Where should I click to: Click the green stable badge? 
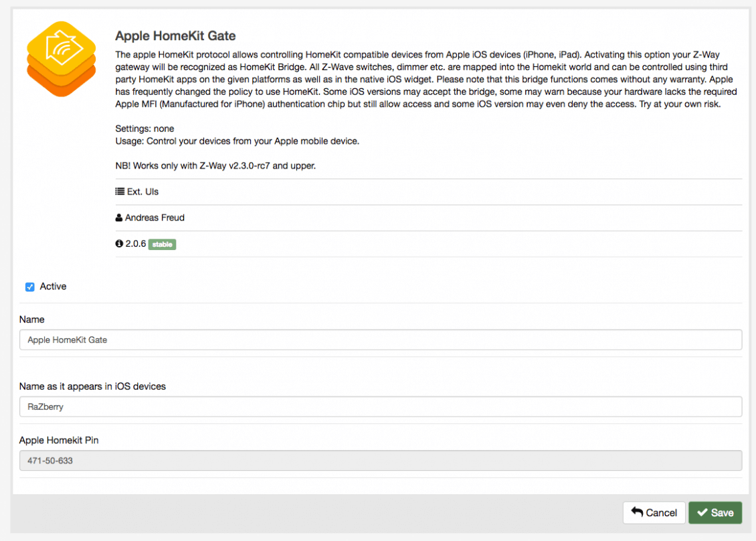tap(162, 245)
